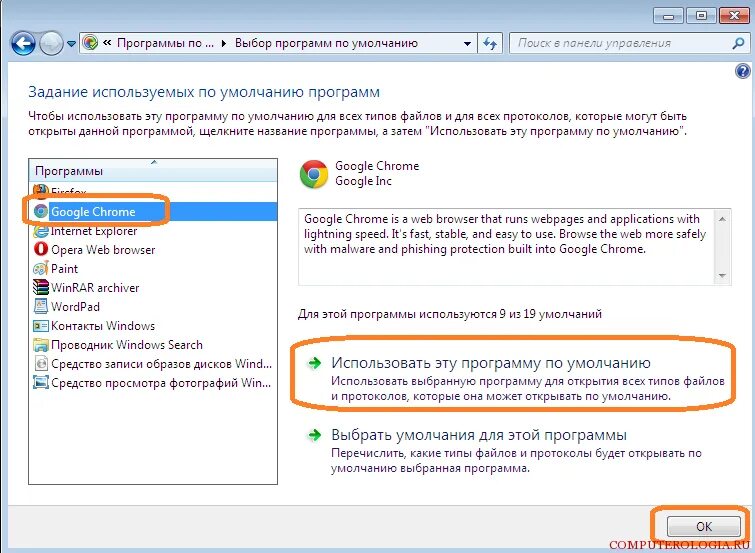
Task: Click green arrow by "Выбрать умолчания"
Action: click(x=315, y=435)
